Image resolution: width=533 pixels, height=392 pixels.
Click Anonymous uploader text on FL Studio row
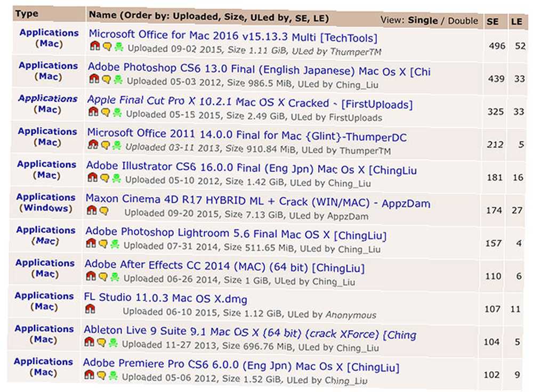(x=351, y=315)
